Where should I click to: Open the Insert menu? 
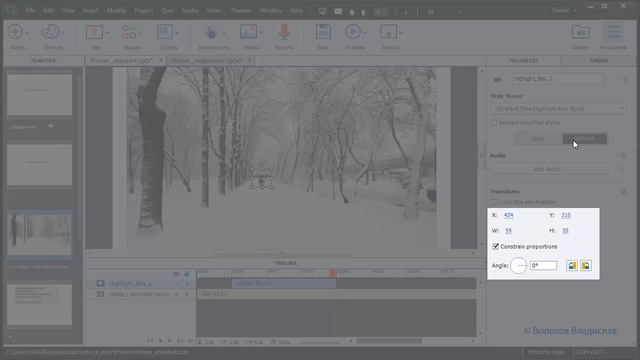[x=90, y=11]
